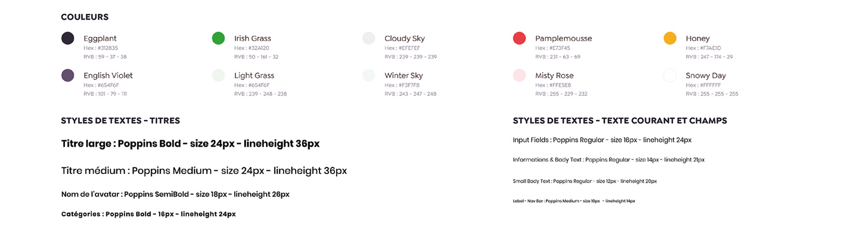Select the Input Fields text style line
This screenshot has height=233, width=868.
602,140
